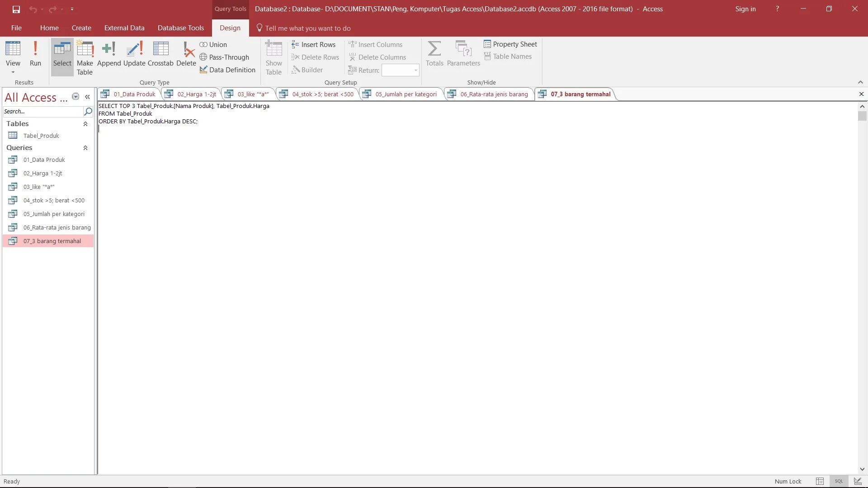Select the Make Table query type

pos(85,58)
